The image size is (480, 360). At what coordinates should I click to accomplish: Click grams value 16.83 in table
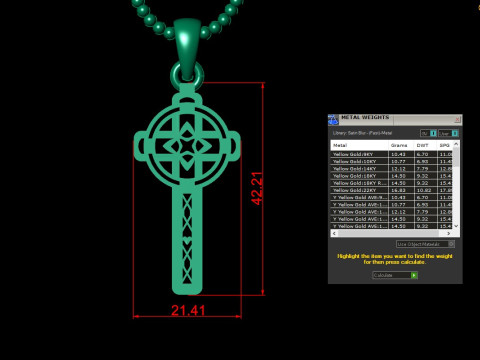398,190
